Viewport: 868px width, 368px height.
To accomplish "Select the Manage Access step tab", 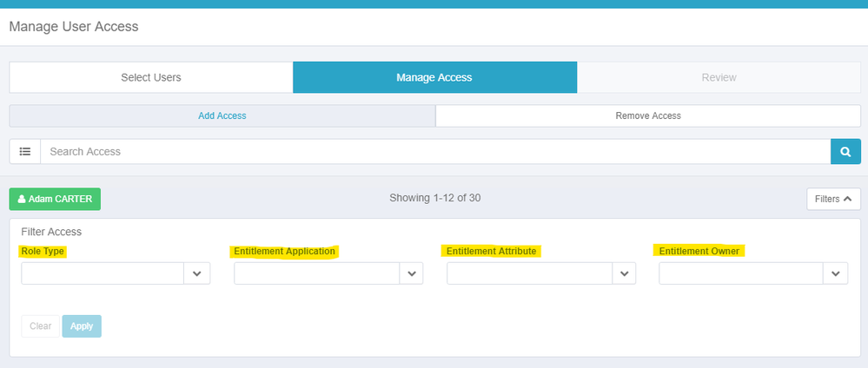I will click(434, 77).
